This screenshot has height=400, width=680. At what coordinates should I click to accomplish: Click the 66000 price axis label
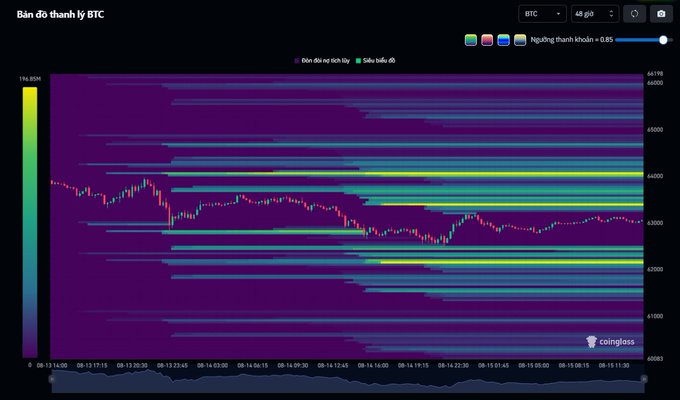pyautogui.click(x=655, y=83)
